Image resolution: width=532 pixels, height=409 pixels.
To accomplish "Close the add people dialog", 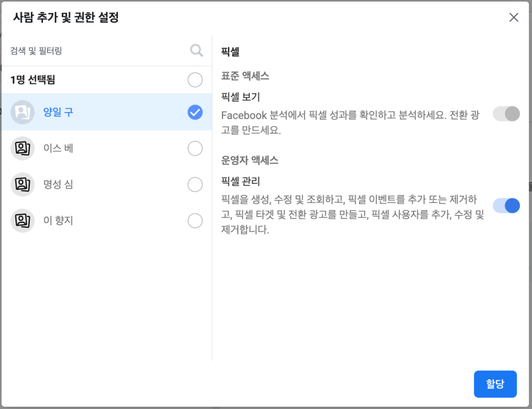I will [x=514, y=17].
